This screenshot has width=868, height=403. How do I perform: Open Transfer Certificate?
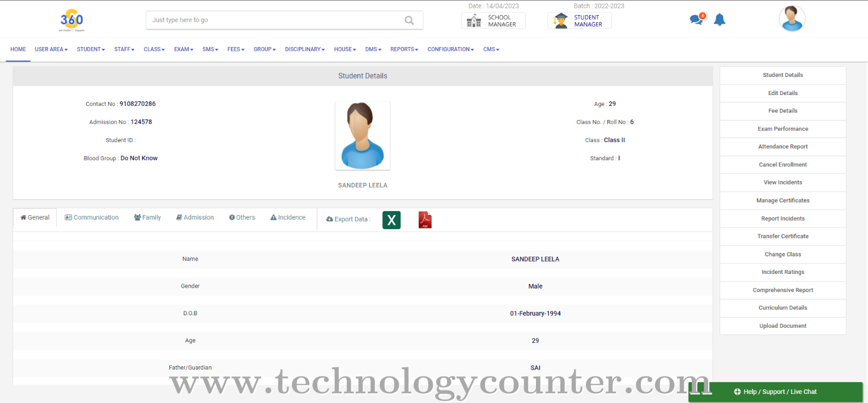(783, 236)
